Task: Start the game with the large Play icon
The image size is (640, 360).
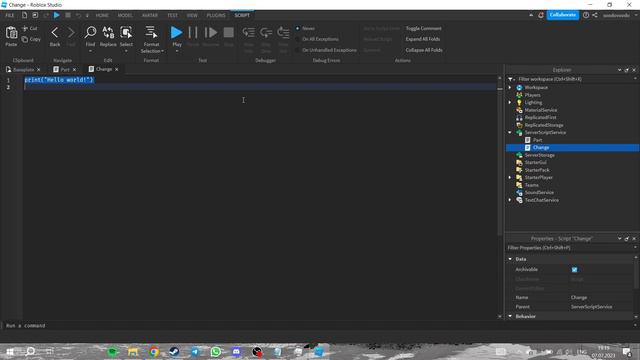Action: 176,32
